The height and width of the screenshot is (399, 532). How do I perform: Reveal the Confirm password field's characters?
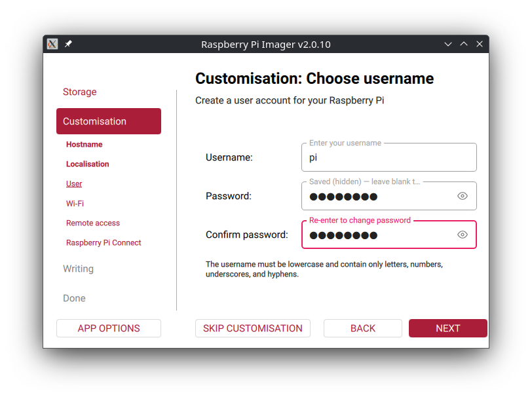click(x=462, y=235)
